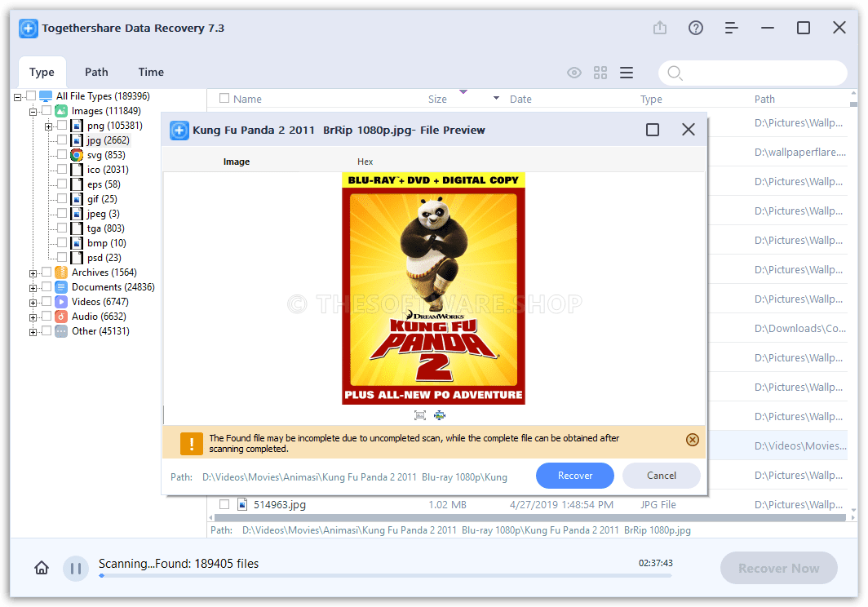
Task: Select the Image preview tab
Action: [x=237, y=162]
